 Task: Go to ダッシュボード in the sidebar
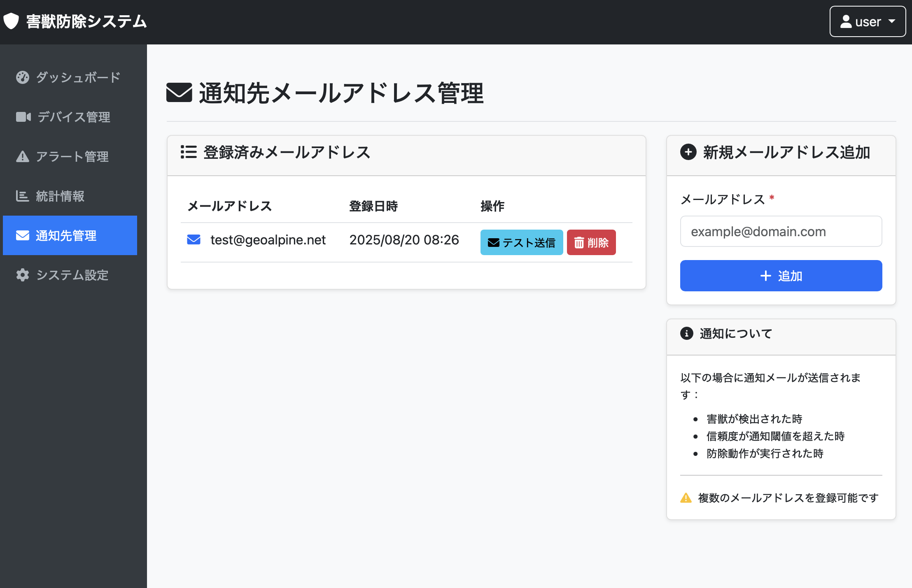pyautogui.click(x=70, y=77)
